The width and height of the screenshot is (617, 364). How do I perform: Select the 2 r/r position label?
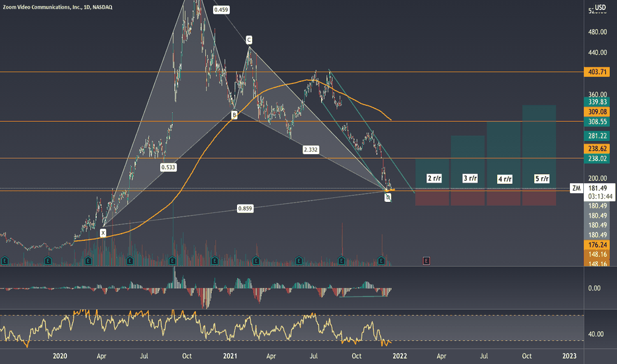click(x=434, y=178)
